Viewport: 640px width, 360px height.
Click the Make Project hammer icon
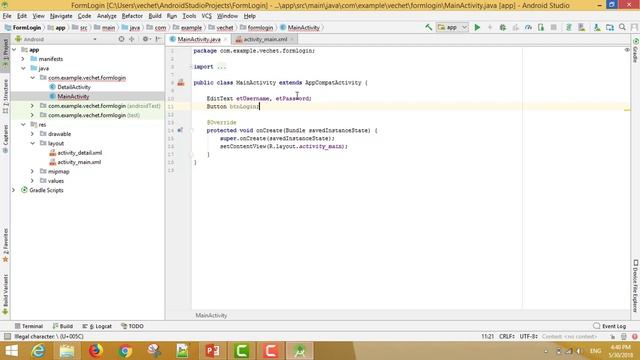point(429,27)
